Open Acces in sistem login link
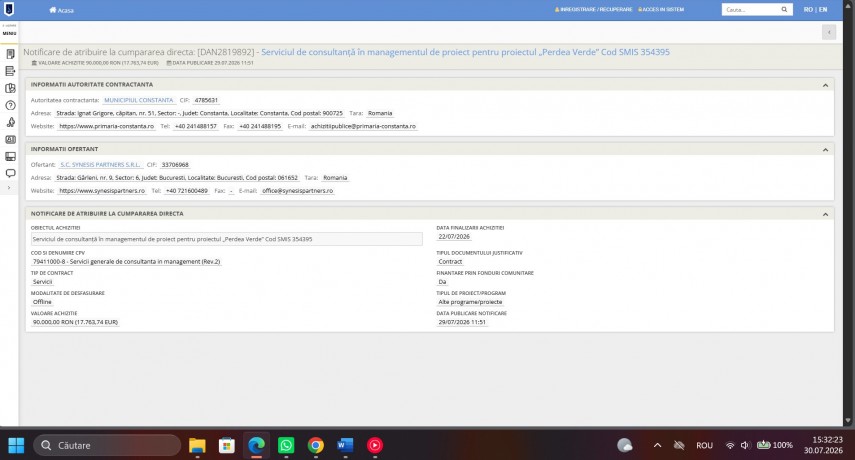855x460 pixels. coord(661,9)
